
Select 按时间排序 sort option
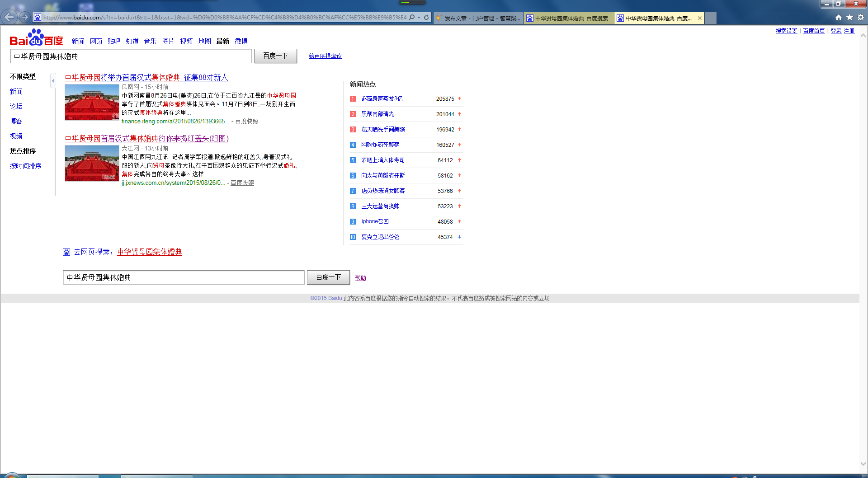(x=25, y=166)
